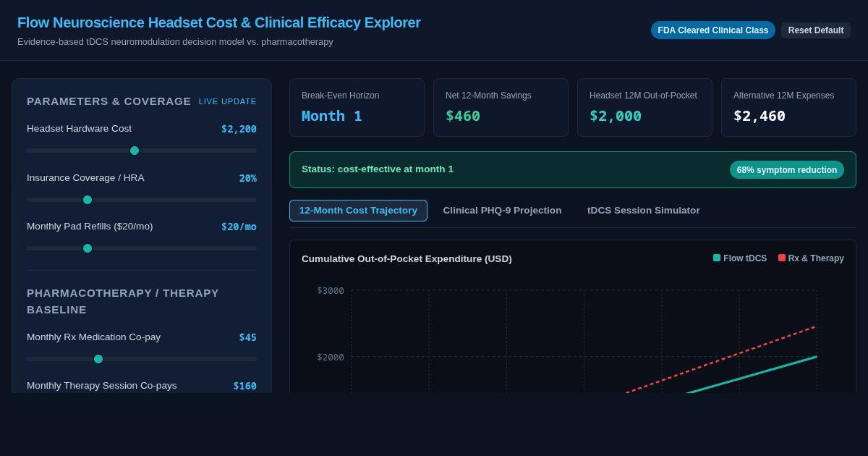Select the Net 12-Month Savings card
This screenshot has height=456, width=868.
[501, 108]
